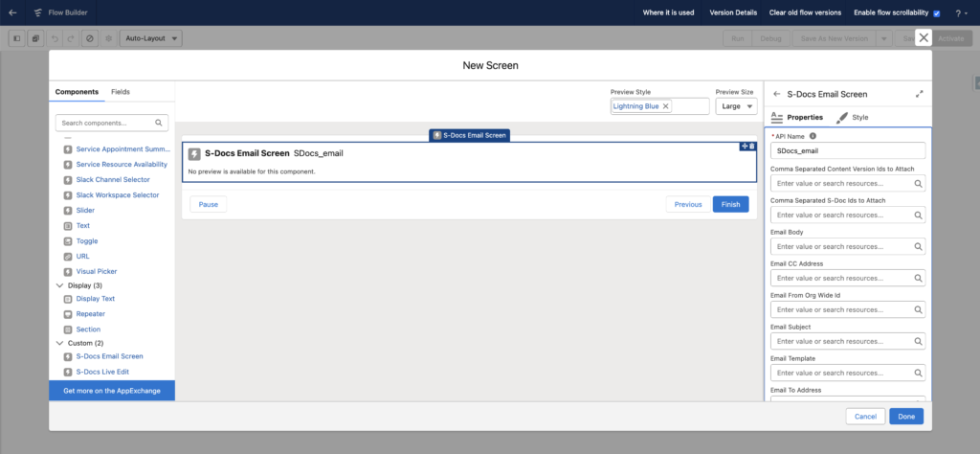Image resolution: width=980 pixels, height=454 pixels.
Task: Click the Finish button in preview
Action: (730, 204)
